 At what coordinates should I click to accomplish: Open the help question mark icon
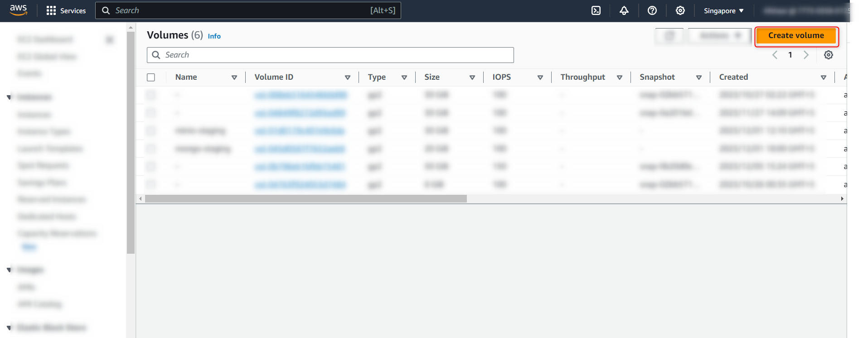click(x=652, y=10)
